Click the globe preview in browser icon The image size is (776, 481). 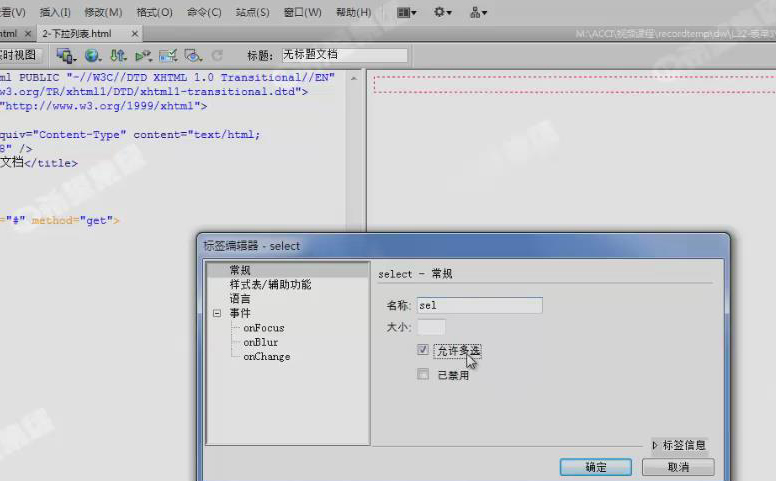point(93,56)
